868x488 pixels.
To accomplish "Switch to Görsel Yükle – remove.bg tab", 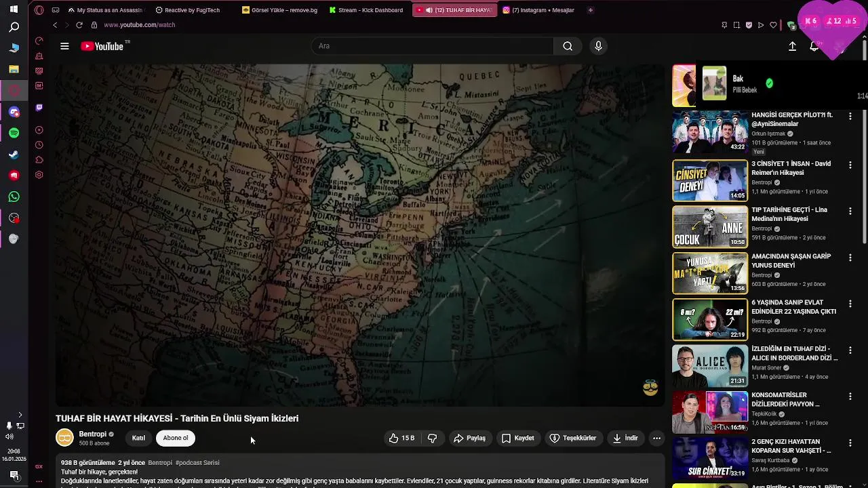I will pyautogui.click(x=280, y=10).
